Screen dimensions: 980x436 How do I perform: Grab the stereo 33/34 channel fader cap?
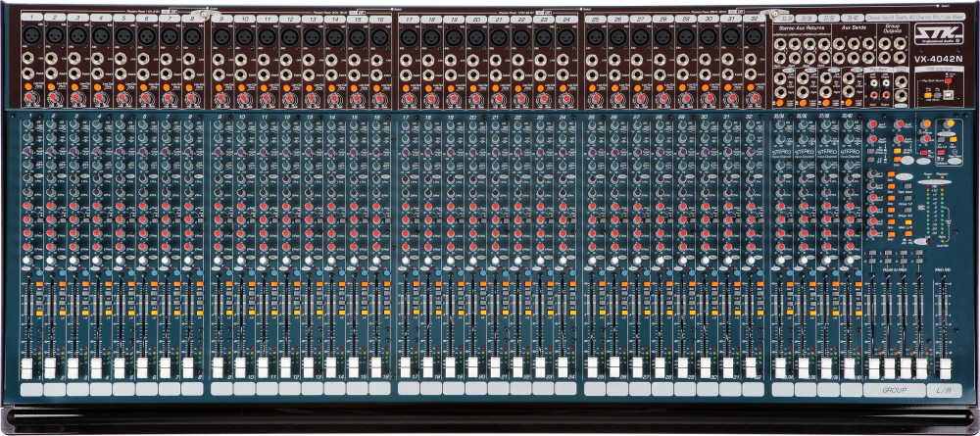click(x=780, y=368)
